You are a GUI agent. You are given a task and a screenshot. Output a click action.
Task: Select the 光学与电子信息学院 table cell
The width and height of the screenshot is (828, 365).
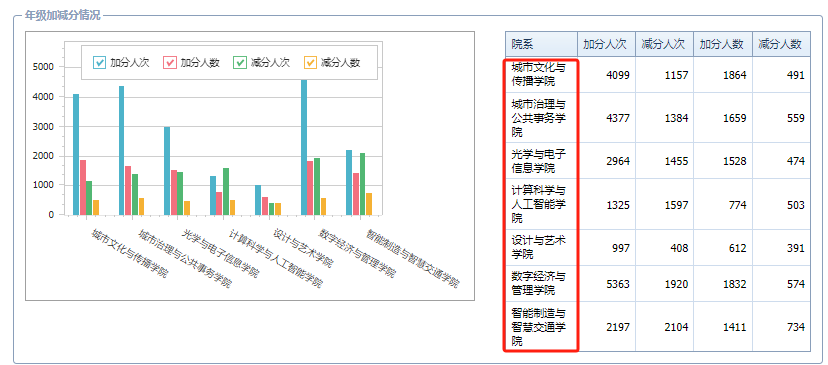click(x=541, y=161)
